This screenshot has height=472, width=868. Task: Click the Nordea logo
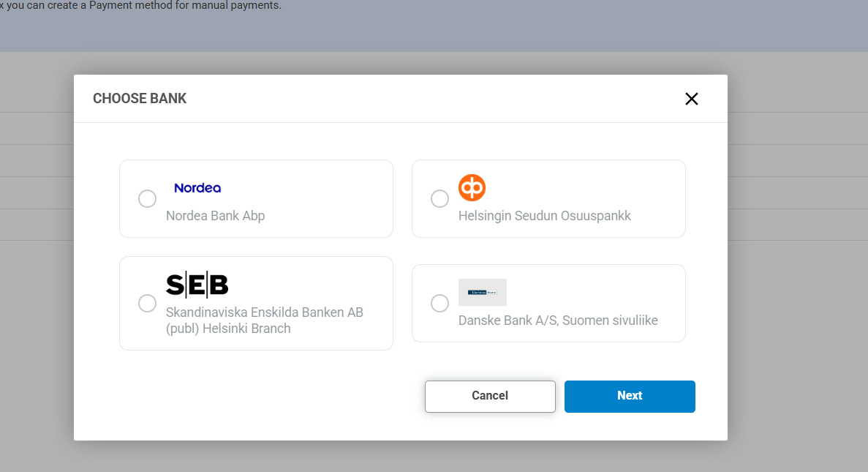tap(197, 188)
